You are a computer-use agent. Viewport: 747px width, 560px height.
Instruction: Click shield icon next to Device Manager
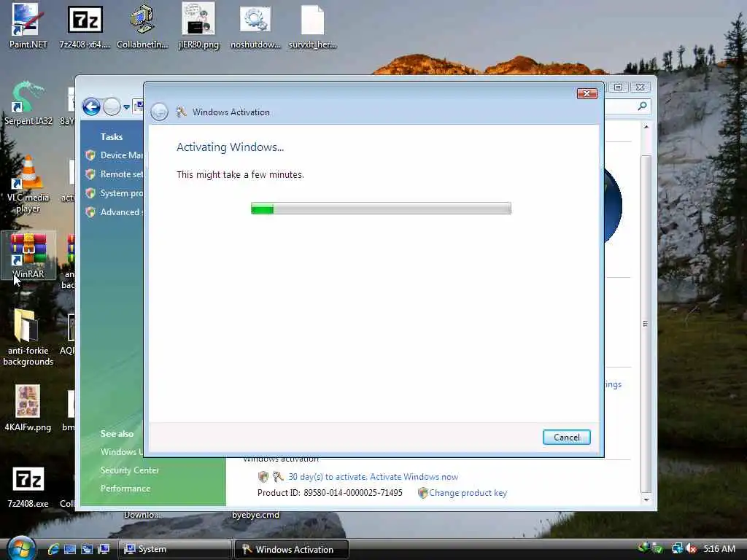[x=90, y=155]
